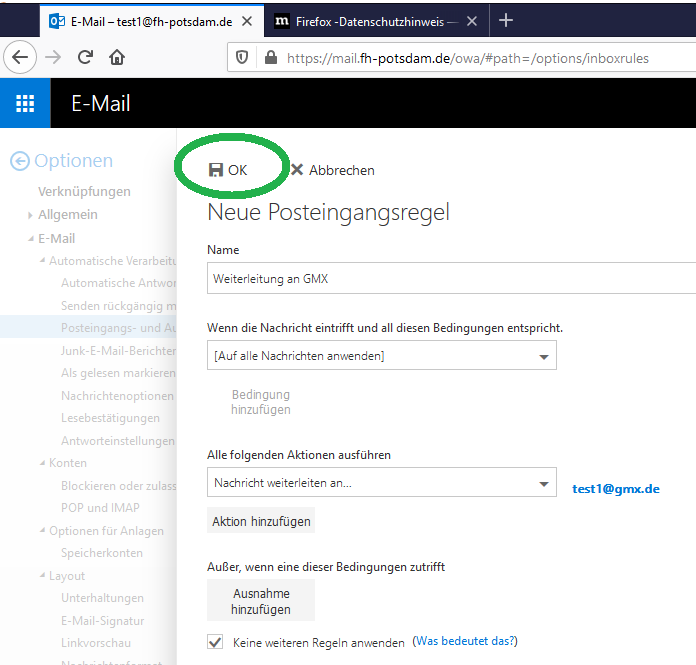
Task: Click the Optionen back circle arrow
Action: point(20,161)
